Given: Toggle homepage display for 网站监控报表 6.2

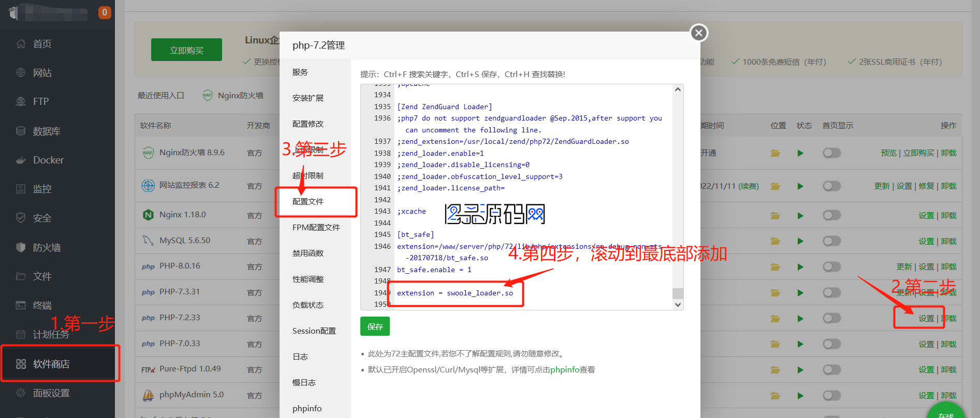Looking at the screenshot, I should 832,186.
